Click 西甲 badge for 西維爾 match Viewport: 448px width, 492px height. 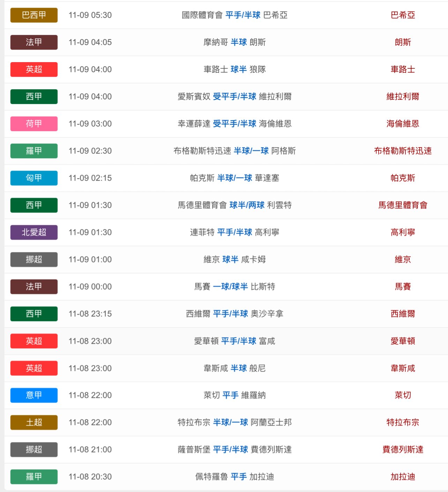point(34,314)
